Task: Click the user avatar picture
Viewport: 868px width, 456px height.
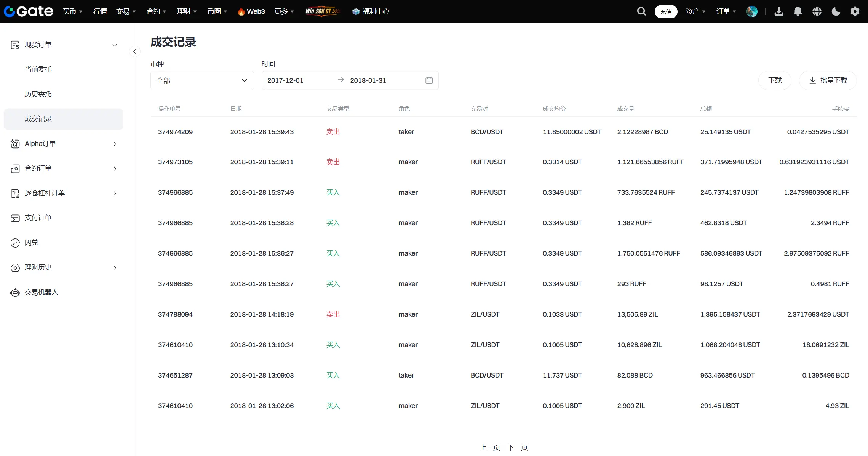Action: [751, 11]
